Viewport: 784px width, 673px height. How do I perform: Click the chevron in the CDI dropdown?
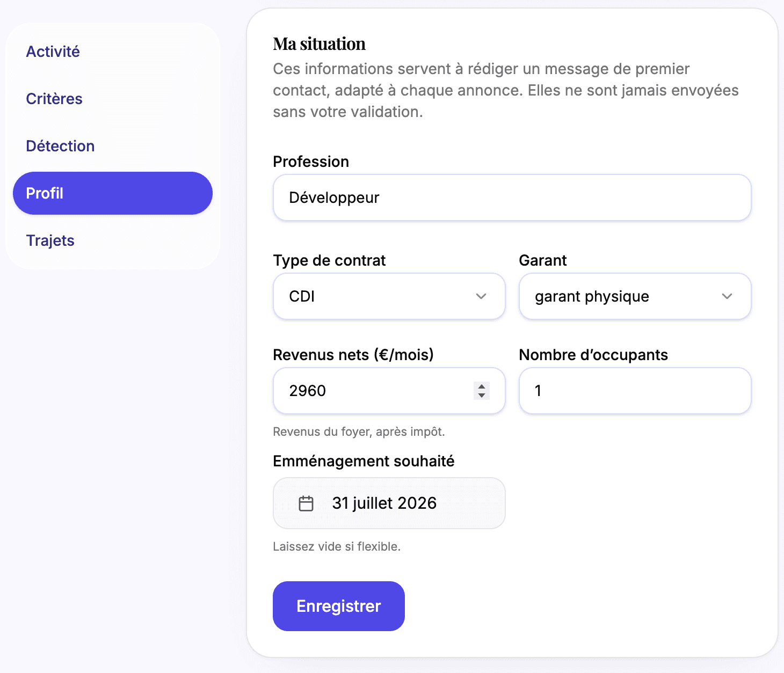[x=481, y=296]
